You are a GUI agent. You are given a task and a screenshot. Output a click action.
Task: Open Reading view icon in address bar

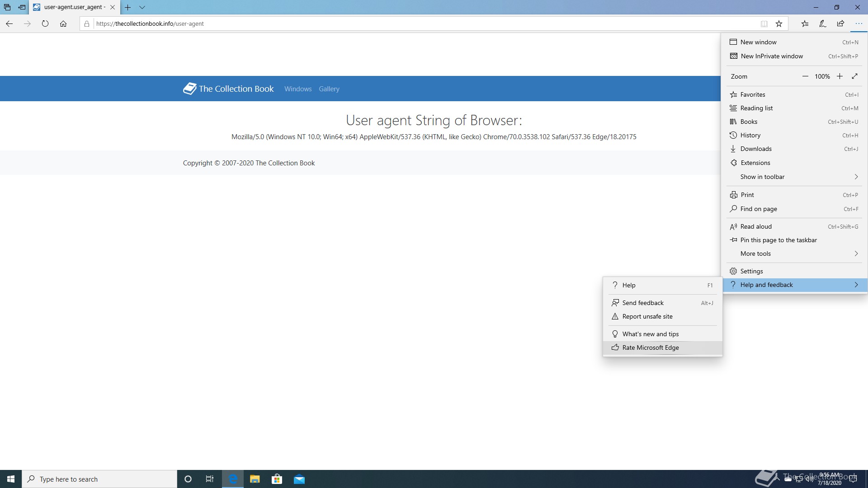(x=764, y=23)
